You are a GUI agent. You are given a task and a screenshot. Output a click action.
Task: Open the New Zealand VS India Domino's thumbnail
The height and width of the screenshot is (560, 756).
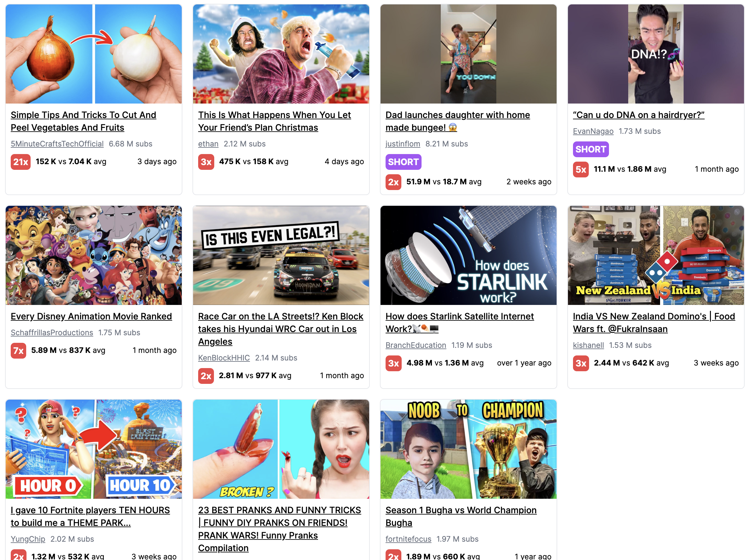[x=656, y=255]
